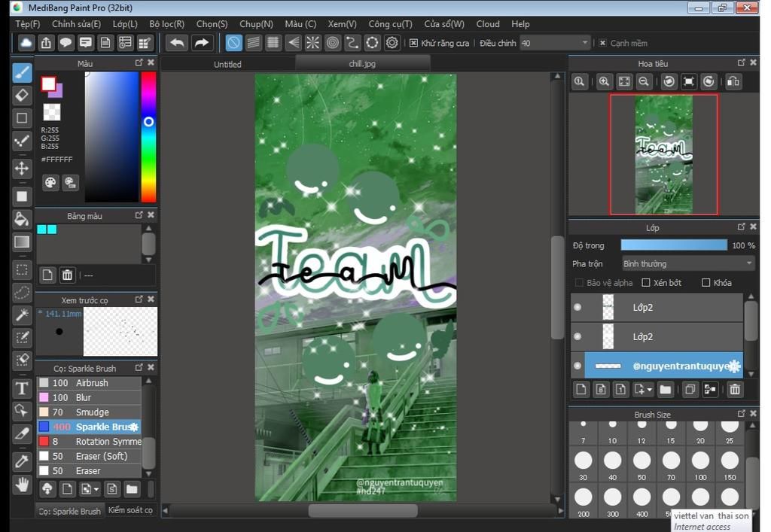Select the Eraser tool in left toolbar
Image resolution: width=771 pixels, height=532 pixels.
22,96
